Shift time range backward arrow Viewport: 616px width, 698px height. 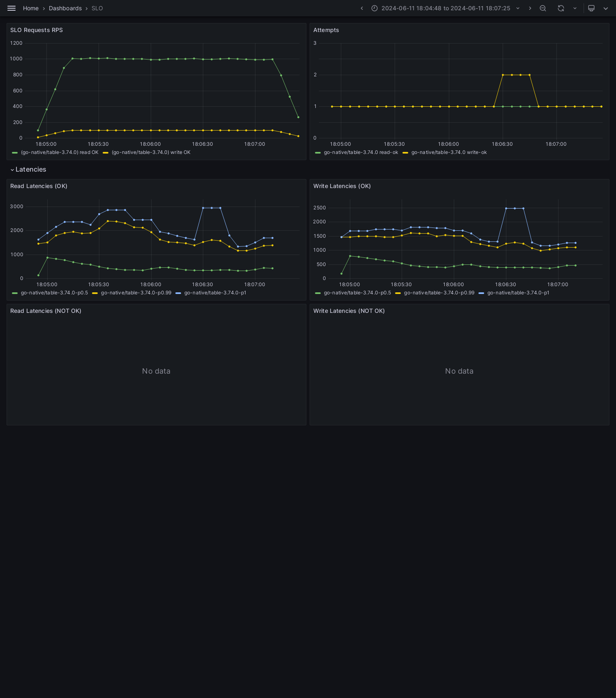(x=362, y=8)
